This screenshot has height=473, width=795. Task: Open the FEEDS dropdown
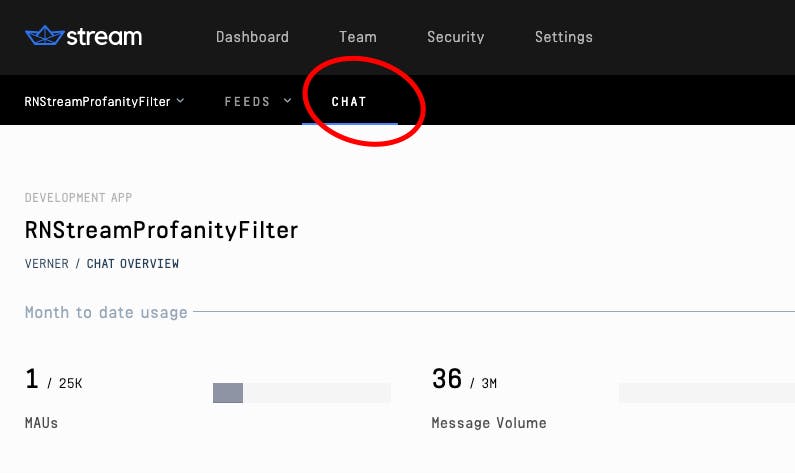pos(246,101)
